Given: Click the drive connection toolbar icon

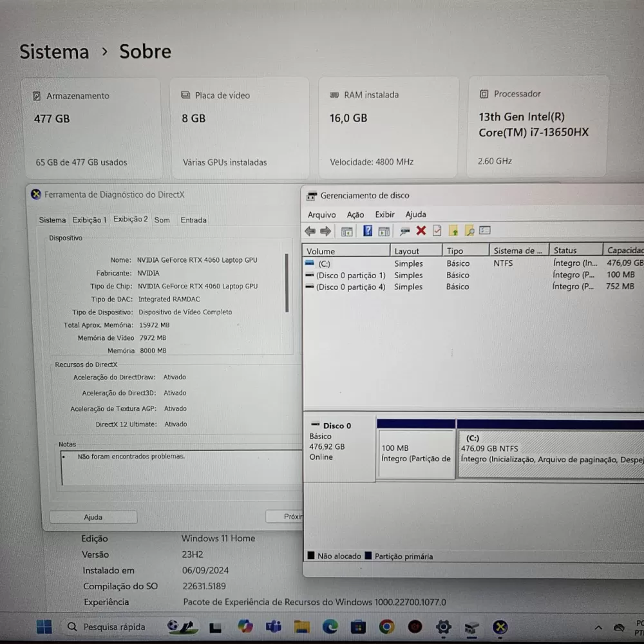Looking at the screenshot, I should [x=404, y=231].
